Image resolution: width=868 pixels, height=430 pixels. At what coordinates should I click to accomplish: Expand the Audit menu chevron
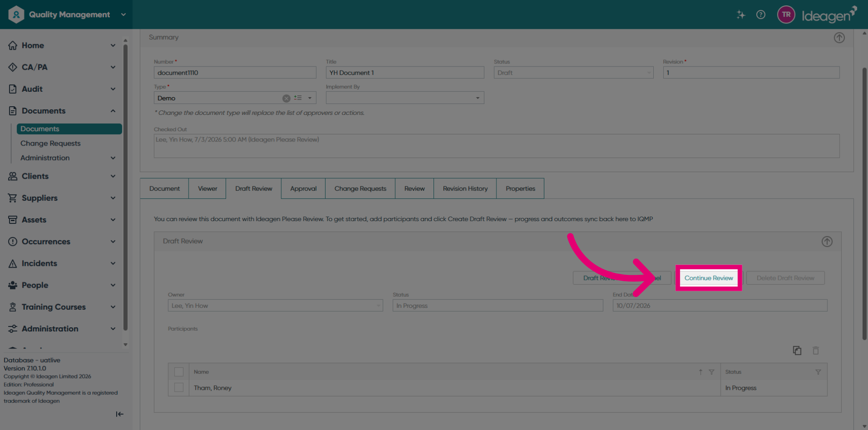(x=113, y=89)
